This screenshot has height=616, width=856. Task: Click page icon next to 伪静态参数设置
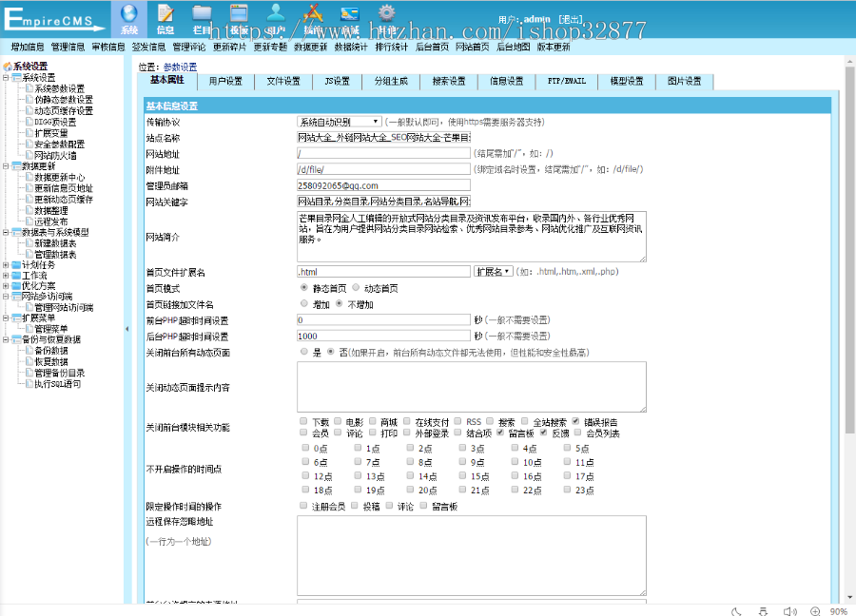(x=29, y=99)
